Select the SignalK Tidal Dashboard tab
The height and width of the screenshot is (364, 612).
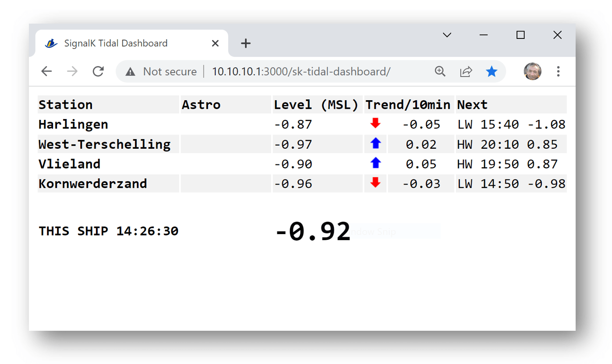[131, 43]
